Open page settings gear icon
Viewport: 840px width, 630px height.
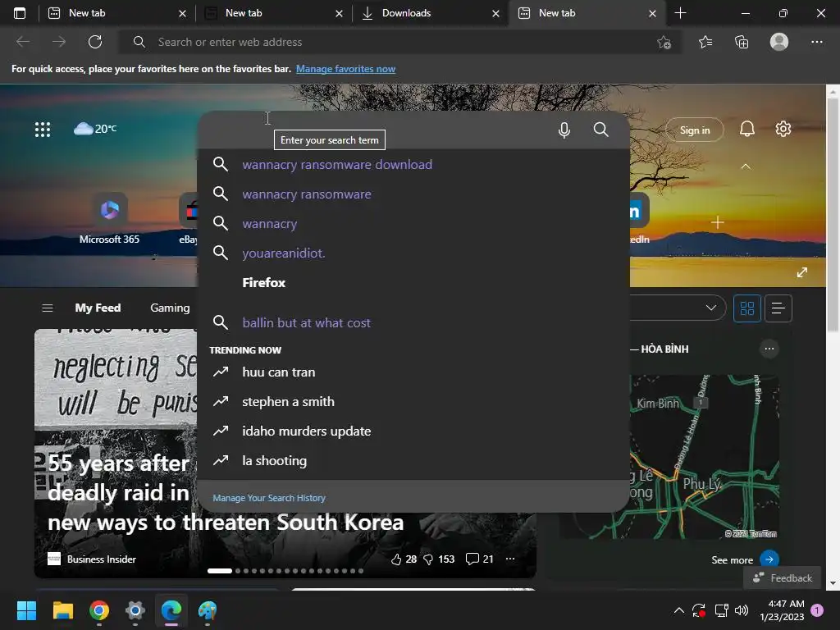783,129
